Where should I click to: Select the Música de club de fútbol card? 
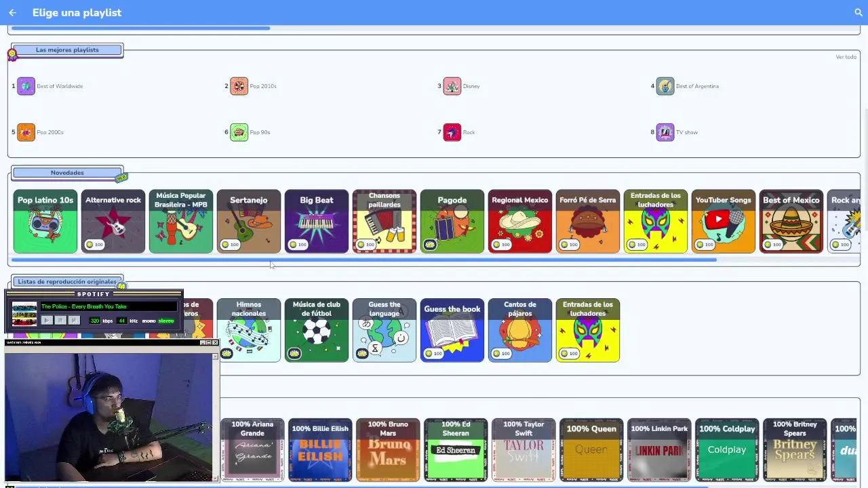coord(317,330)
